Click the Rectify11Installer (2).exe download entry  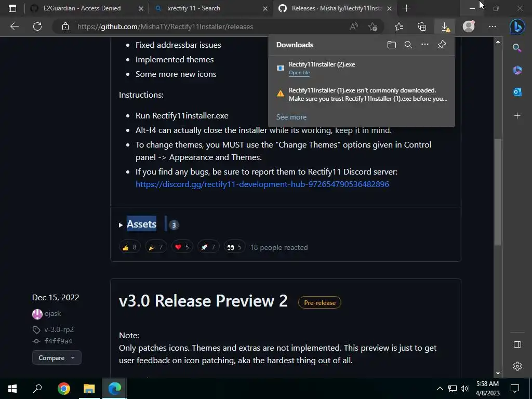coord(362,68)
